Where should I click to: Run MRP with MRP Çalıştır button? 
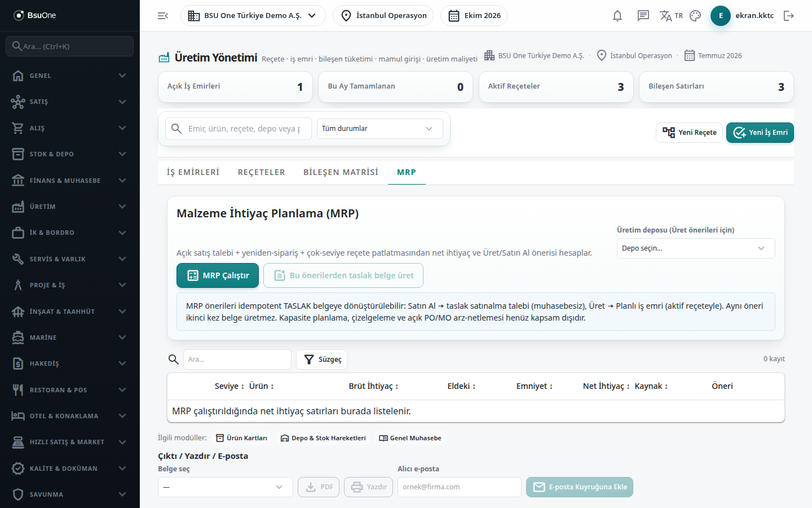coord(218,275)
